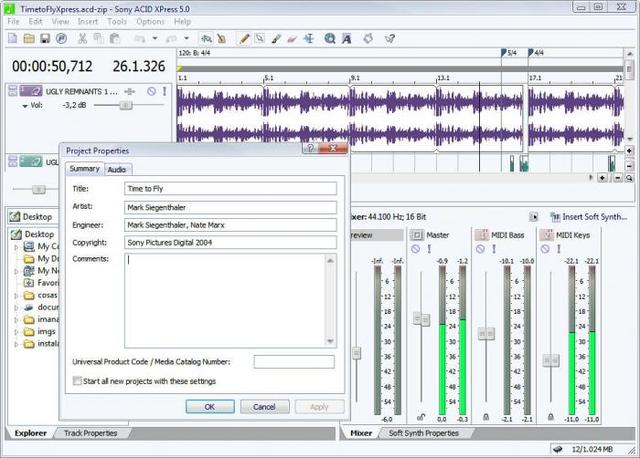This screenshot has height=458, width=640.
Task: Click the Copy icon in the toolbar
Action: tap(98, 39)
